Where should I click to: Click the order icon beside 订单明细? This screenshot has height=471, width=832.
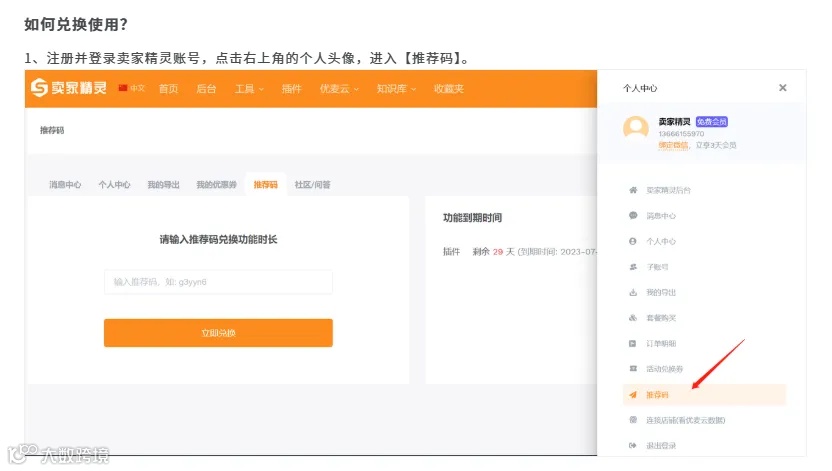click(x=633, y=343)
